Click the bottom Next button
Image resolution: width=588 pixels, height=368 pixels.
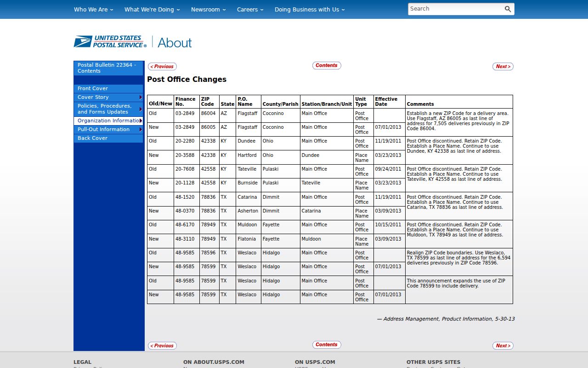(x=503, y=345)
